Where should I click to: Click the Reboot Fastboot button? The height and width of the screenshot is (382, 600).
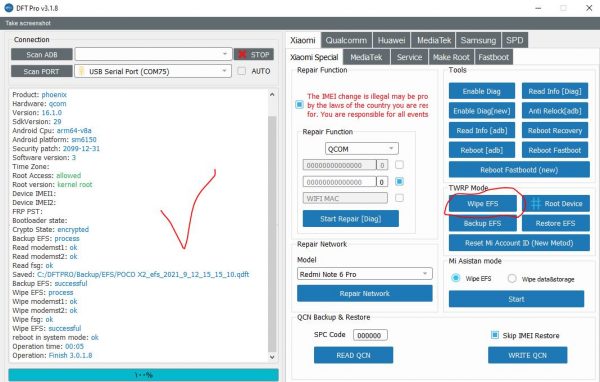555,150
